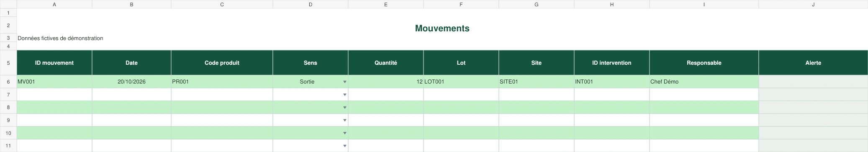The height and width of the screenshot is (152, 868).
Task: Select column B header
Action: coord(131,4)
